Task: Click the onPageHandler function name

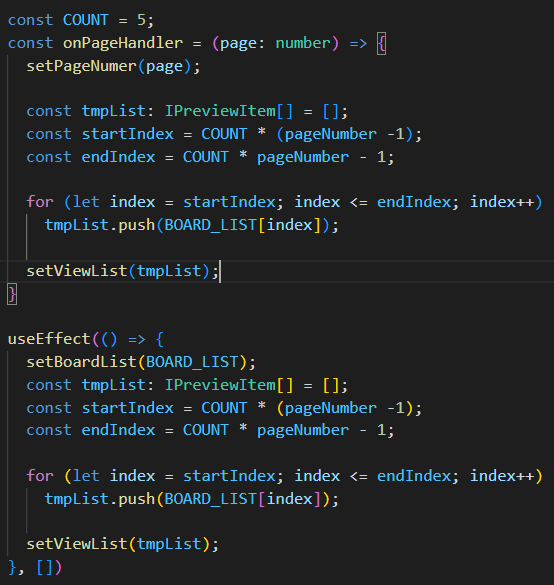Action: pos(123,44)
